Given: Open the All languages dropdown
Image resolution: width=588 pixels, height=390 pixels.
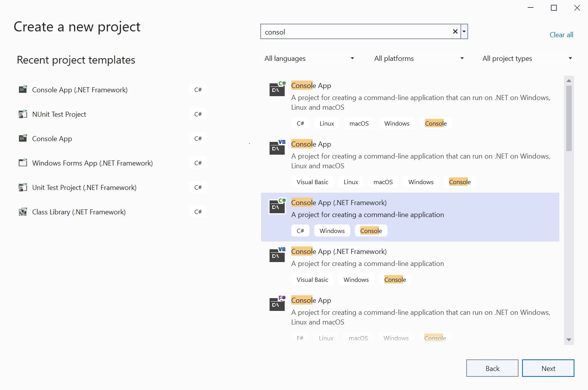Looking at the screenshot, I should 309,58.
